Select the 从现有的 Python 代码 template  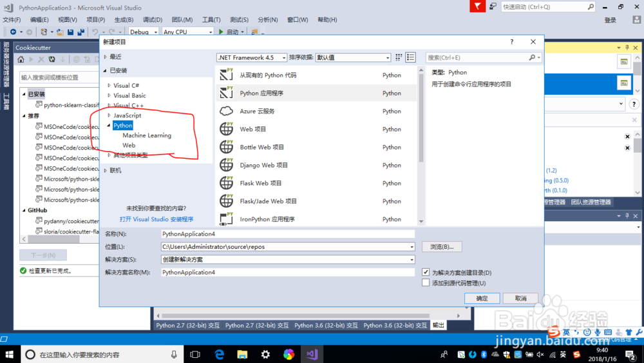click(x=316, y=75)
